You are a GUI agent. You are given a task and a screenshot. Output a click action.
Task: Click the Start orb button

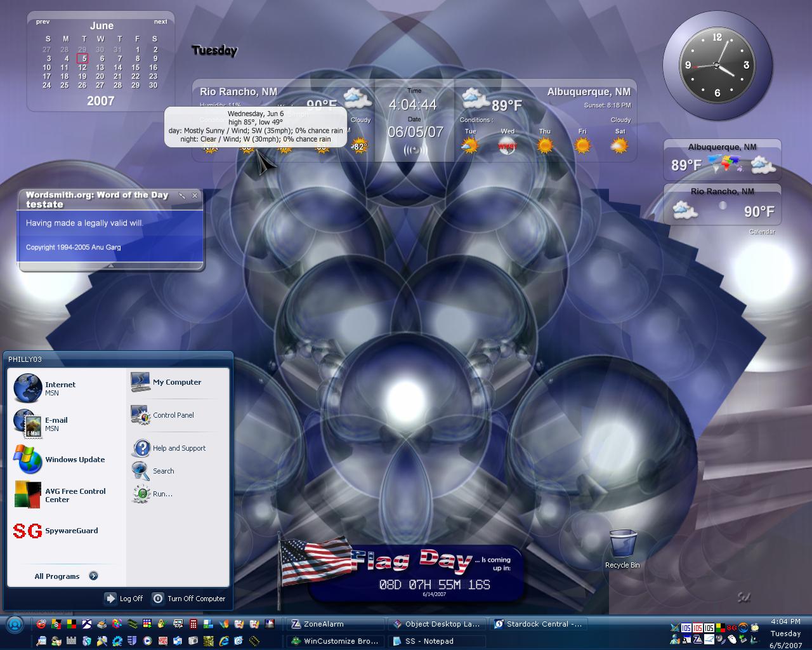(x=15, y=625)
